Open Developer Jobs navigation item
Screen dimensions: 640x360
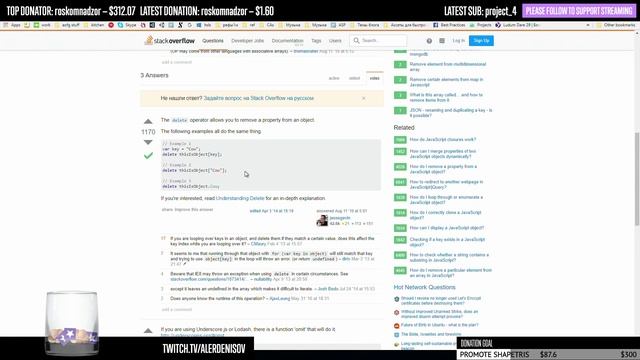tap(247, 41)
